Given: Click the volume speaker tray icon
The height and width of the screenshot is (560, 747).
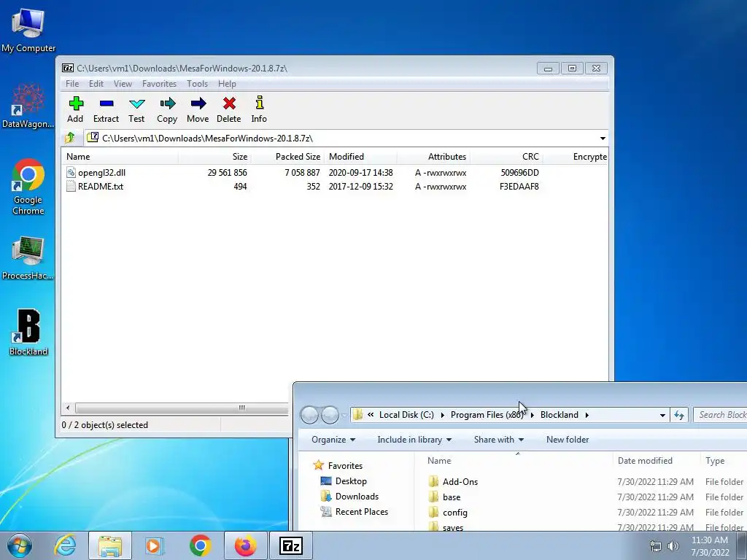Looking at the screenshot, I should tap(673, 546).
